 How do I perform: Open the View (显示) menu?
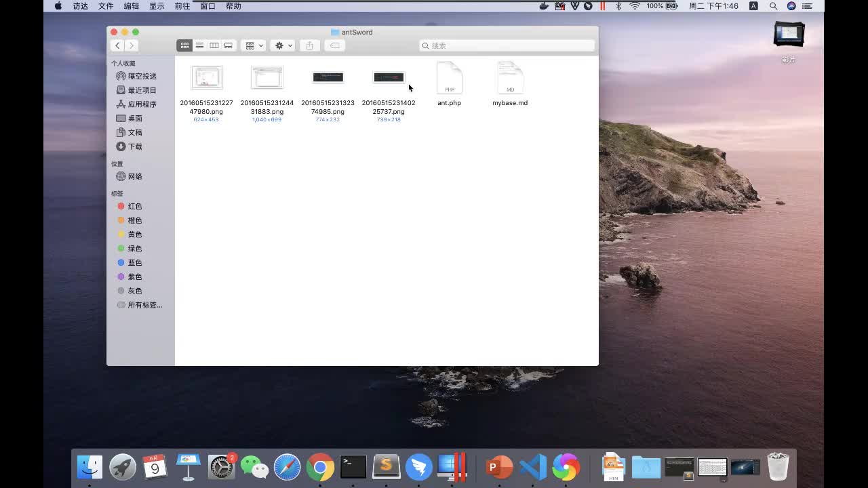[x=157, y=6]
